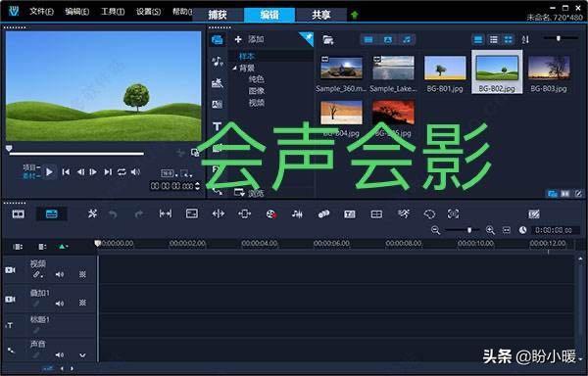588x376 pixels.
Task: Switch to the 共享 tab
Action: pos(321,15)
